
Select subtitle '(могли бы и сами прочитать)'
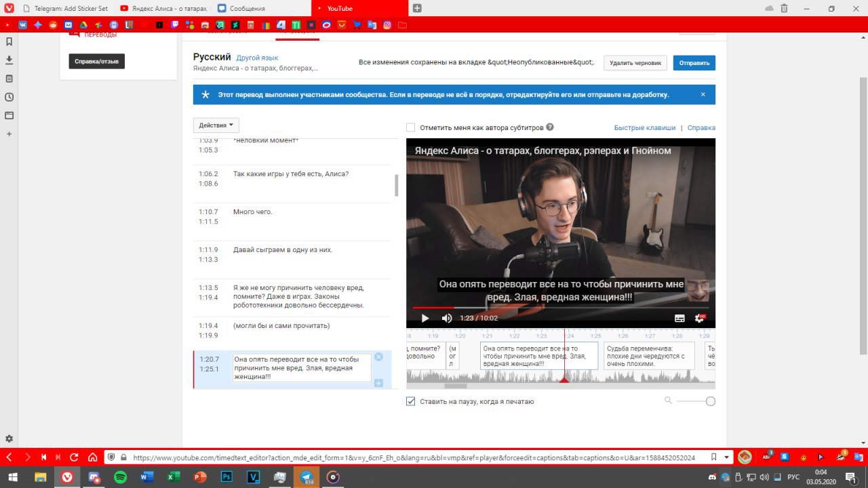coord(281,325)
